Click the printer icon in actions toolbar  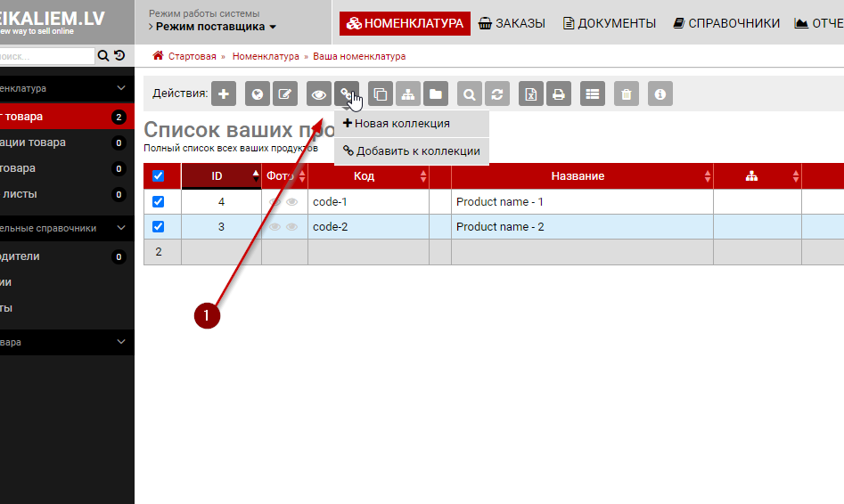tap(558, 93)
